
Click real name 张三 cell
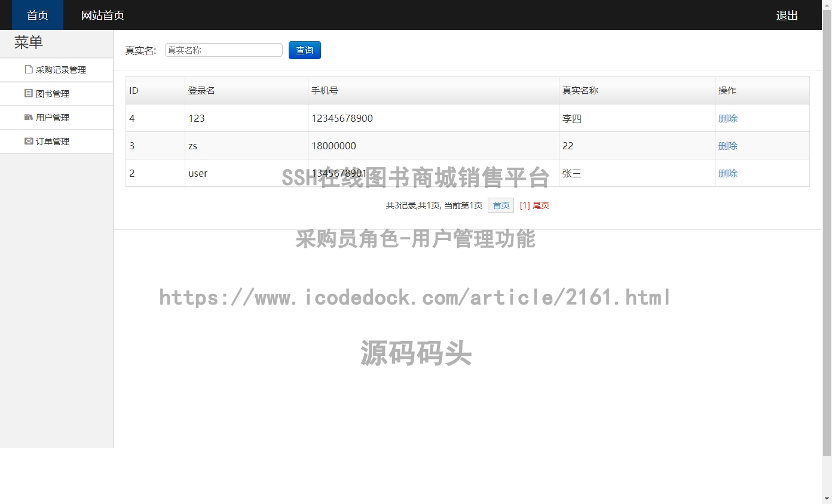click(x=637, y=173)
